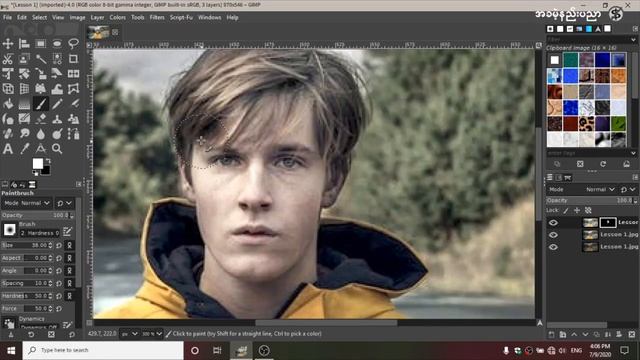Select the Gradient tool
640x360 pixels.
24,104
